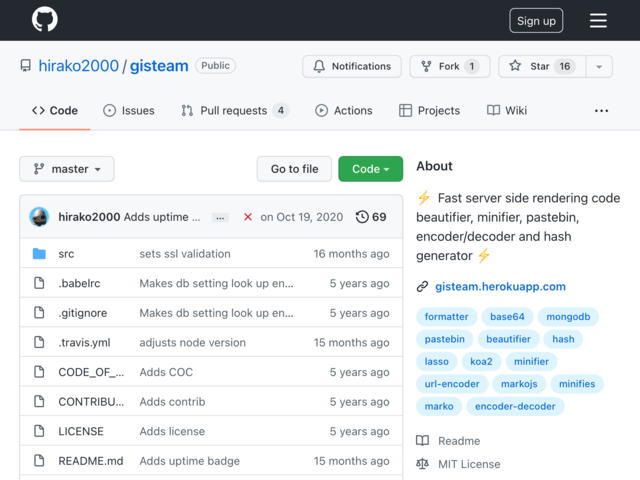Open the gisteam repository link
The width and height of the screenshot is (640, 480).
pos(159,66)
